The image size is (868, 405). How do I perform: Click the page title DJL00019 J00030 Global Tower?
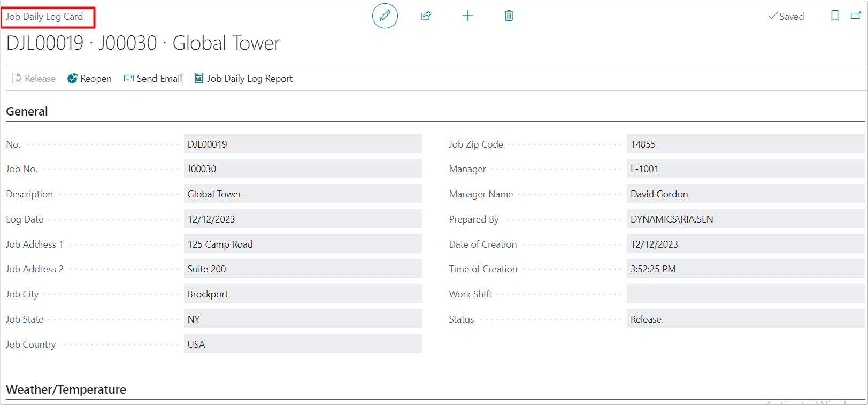[x=143, y=43]
